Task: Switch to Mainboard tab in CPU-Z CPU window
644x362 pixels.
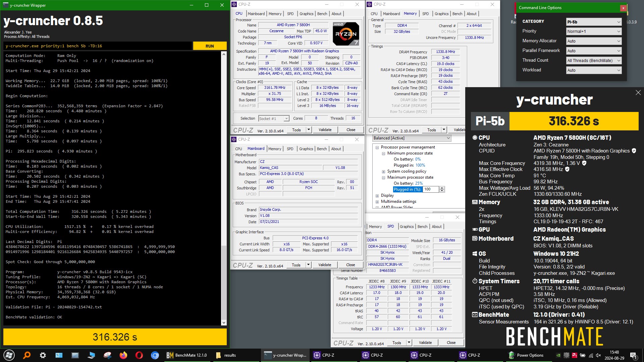Action: (256, 14)
